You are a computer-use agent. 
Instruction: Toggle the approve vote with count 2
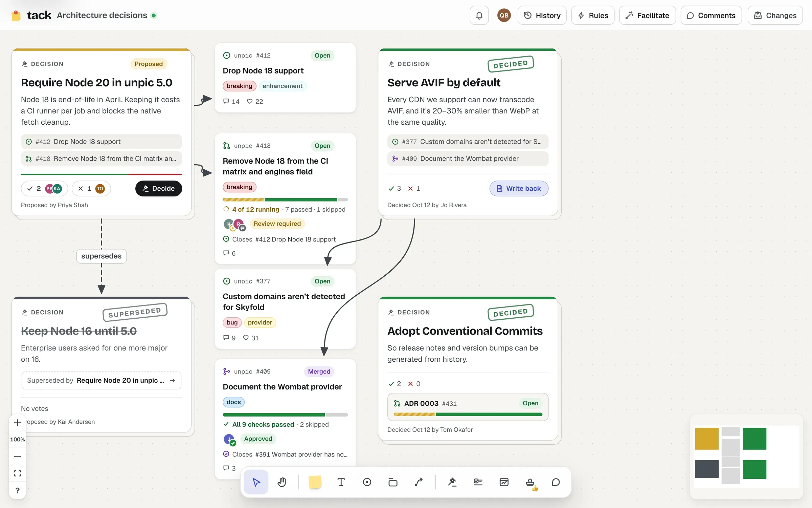click(44, 188)
